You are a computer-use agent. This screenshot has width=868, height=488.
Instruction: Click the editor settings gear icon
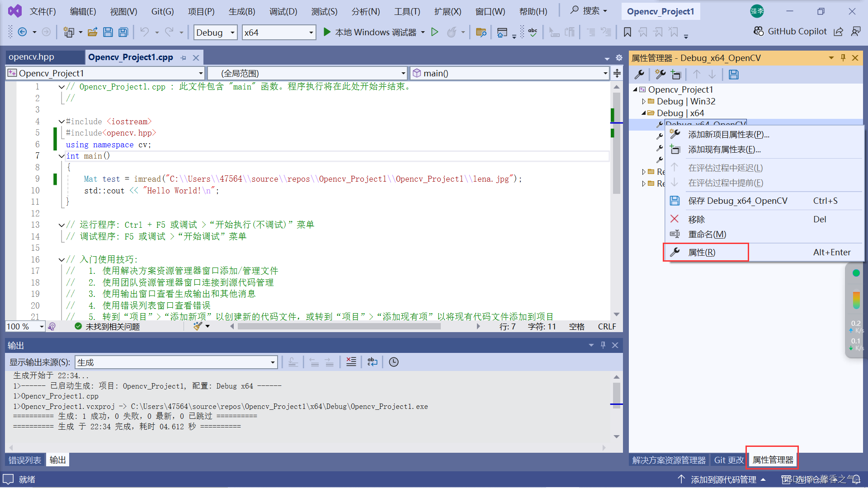[619, 58]
